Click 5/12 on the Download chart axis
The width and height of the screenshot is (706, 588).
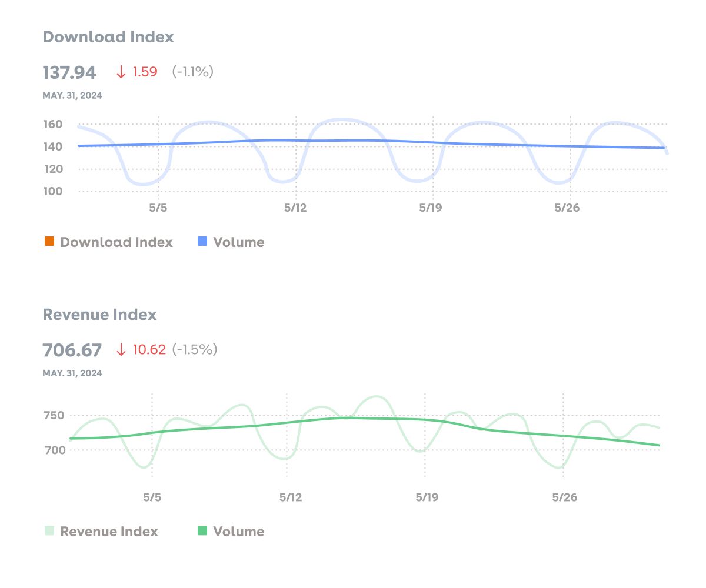(x=295, y=208)
